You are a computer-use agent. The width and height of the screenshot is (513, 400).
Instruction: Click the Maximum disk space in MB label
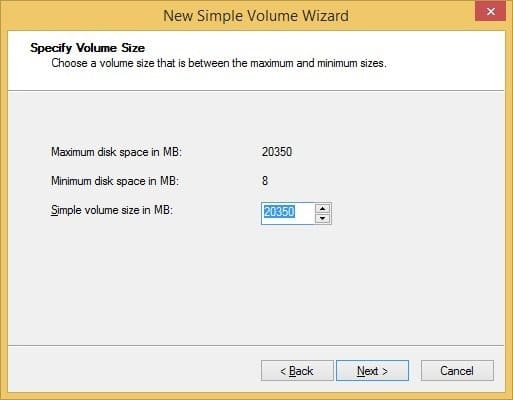coord(116,152)
